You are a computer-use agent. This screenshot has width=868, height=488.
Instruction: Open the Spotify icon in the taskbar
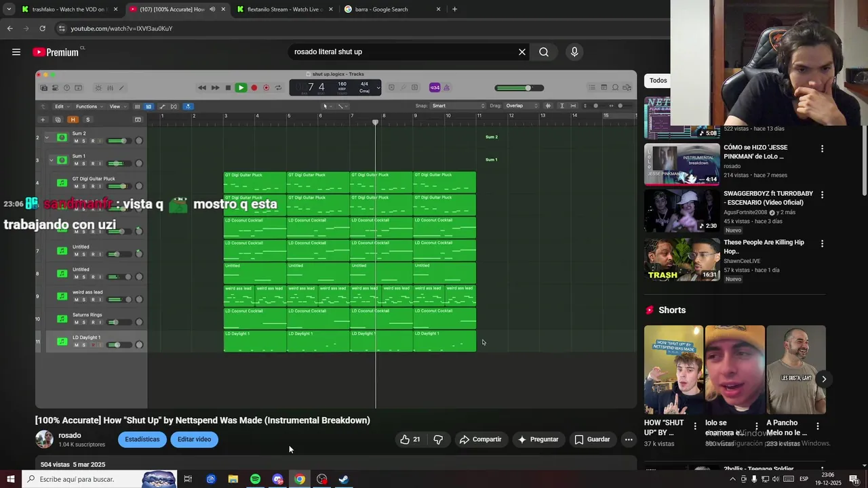[x=255, y=479]
